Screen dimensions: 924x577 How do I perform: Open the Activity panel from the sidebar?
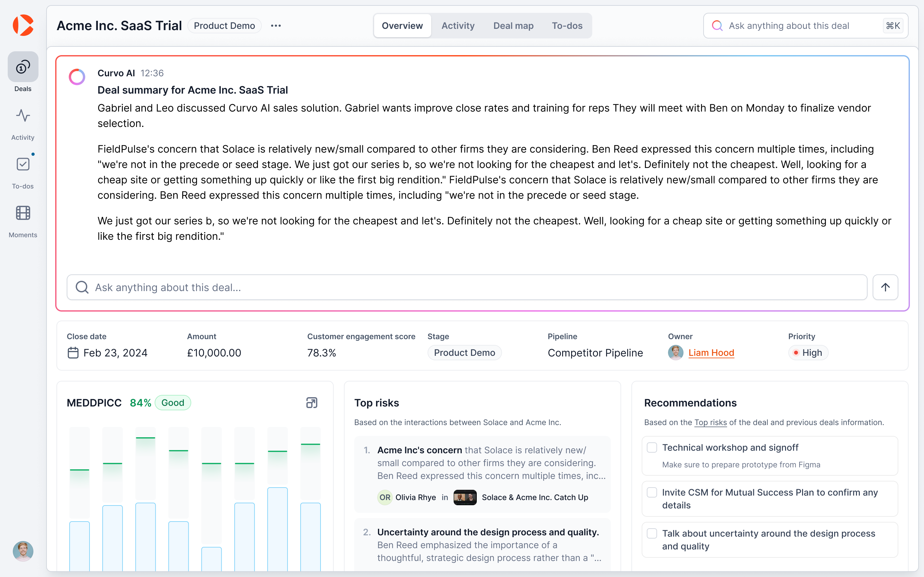[22, 115]
